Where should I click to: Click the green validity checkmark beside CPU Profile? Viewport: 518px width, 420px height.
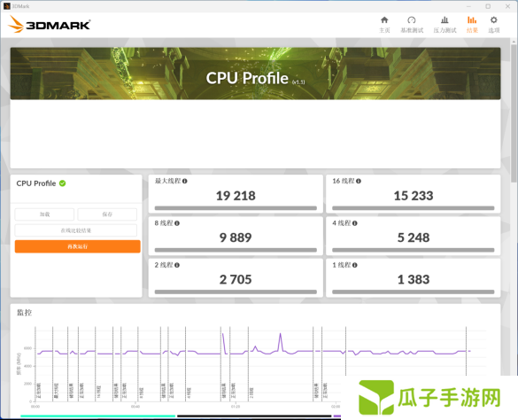63,183
